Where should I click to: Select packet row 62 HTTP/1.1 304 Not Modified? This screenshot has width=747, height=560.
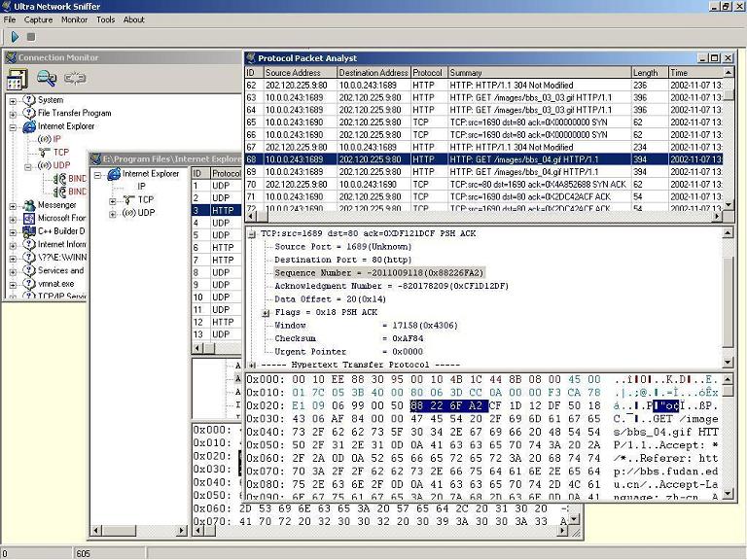[483, 86]
